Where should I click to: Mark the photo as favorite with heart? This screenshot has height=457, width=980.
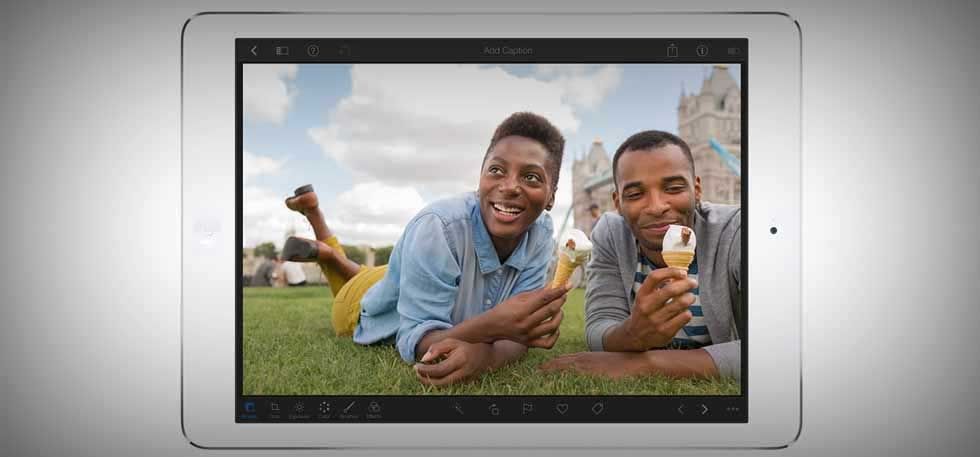(562, 409)
